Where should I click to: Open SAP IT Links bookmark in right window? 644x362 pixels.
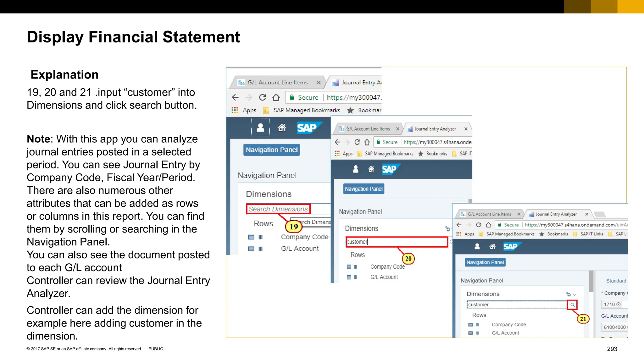(588, 234)
